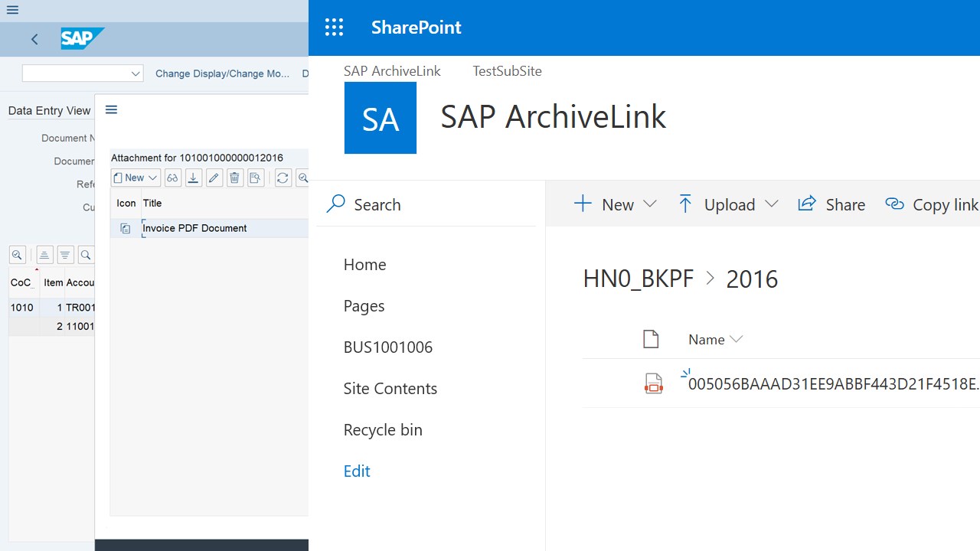Click the Share arrow icon in command bar

coord(807,204)
